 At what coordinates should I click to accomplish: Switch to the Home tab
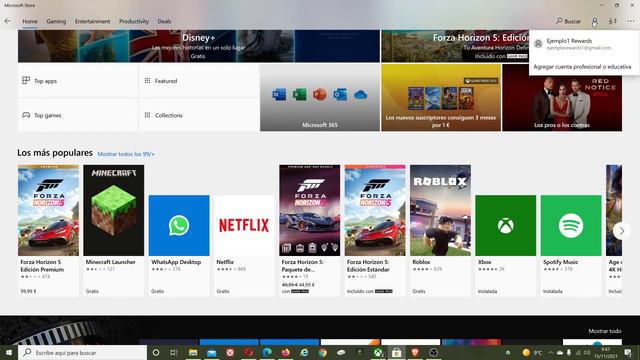click(30, 21)
